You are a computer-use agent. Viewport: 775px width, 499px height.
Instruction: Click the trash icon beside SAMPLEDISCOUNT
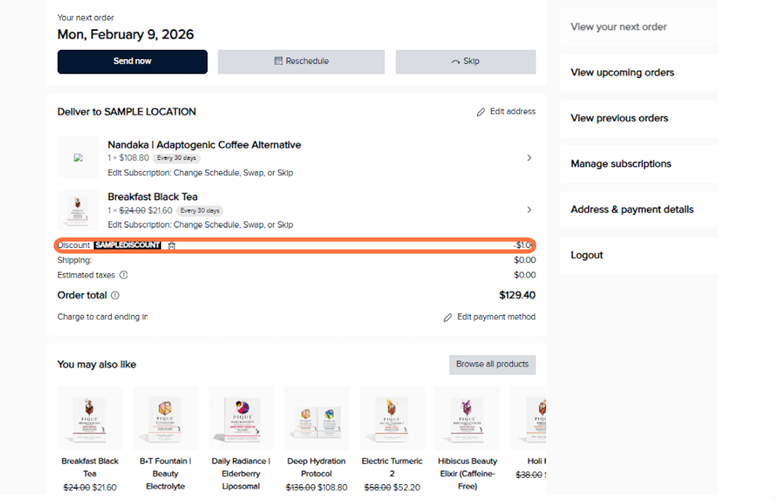pyautogui.click(x=172, y=245)
